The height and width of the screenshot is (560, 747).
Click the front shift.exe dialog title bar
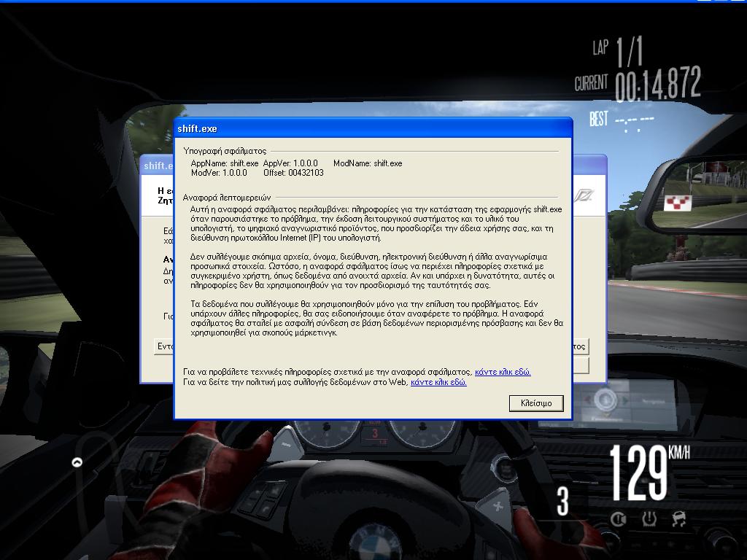point(373,128)
